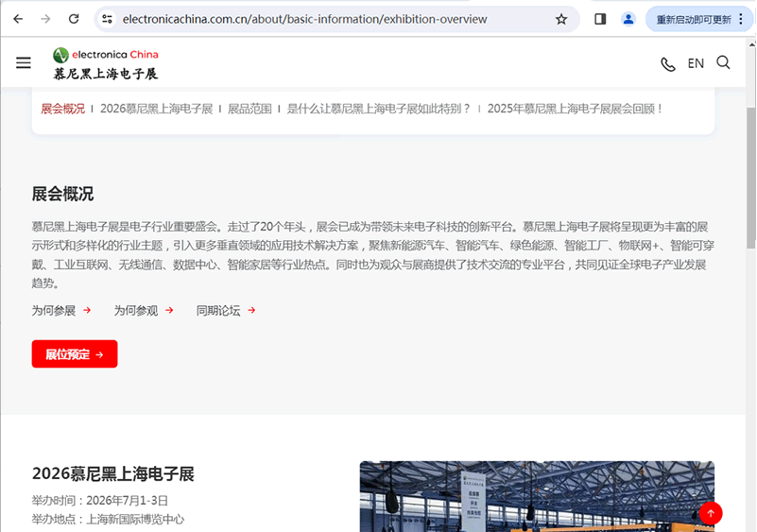The image size is (757, 532).
Task: Click the exhibition hall photo
Action: tap(537, 496)
